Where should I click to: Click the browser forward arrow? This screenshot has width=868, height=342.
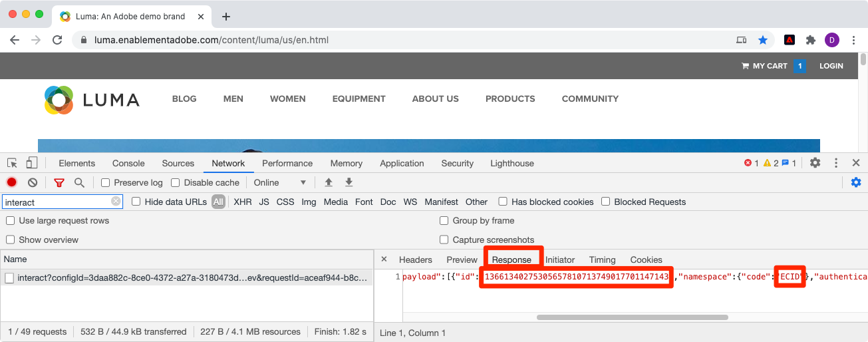click(36, 40)
